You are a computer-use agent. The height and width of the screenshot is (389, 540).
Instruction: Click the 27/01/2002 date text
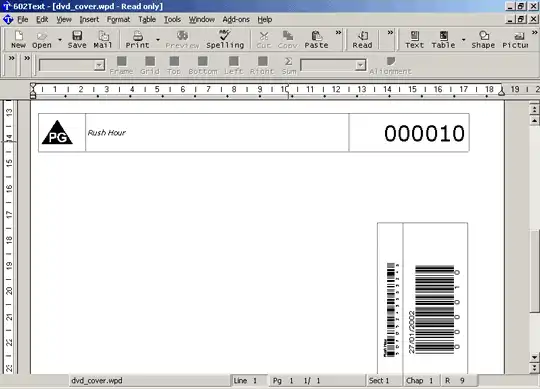[412, 332]
